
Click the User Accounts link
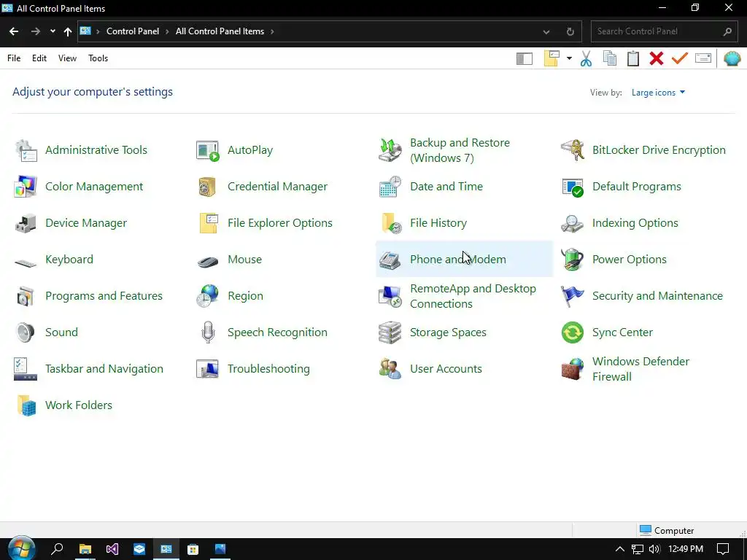(446, 369)
